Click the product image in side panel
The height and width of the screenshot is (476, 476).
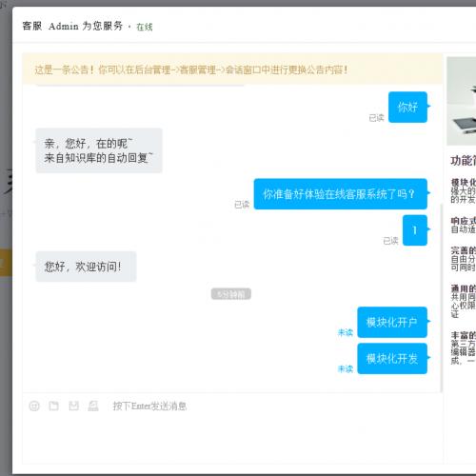tap(462, 101)
